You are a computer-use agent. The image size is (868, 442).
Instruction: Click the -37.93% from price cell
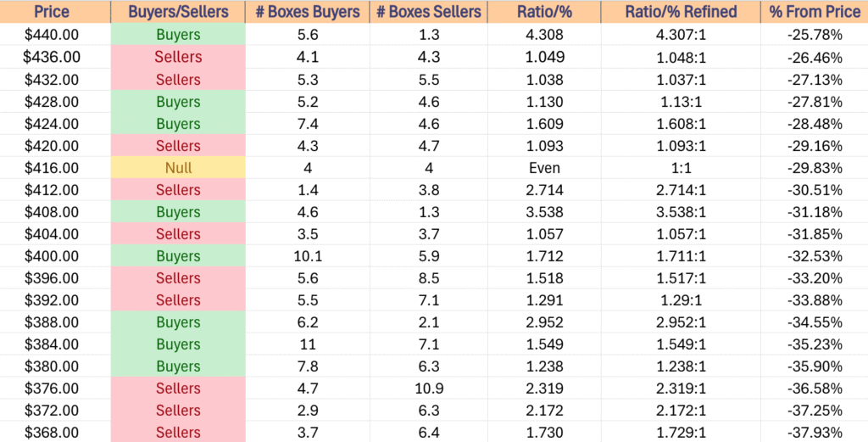815,432
